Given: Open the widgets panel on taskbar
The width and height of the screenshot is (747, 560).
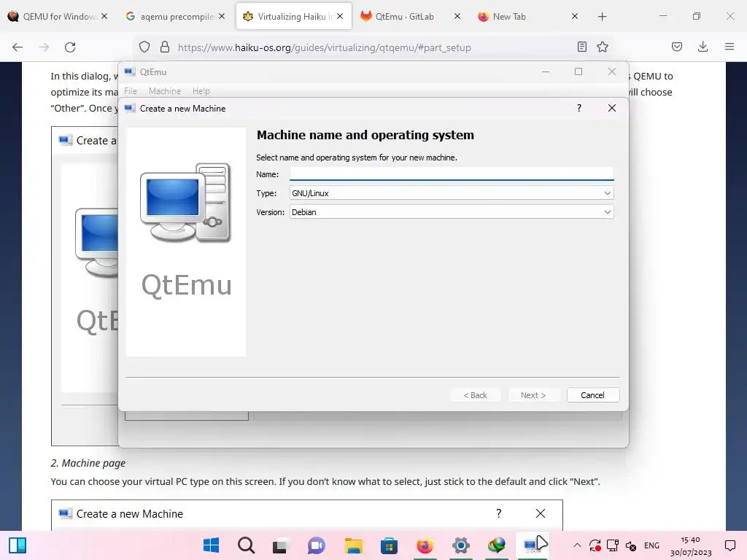Looking at the screenshot, I should pyautogui.click(x=18, y=545).
